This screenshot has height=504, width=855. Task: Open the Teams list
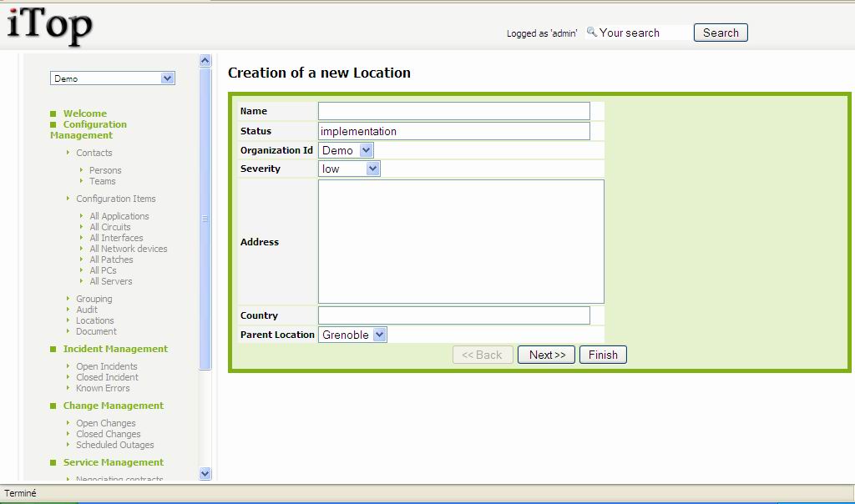click(103, 181)
